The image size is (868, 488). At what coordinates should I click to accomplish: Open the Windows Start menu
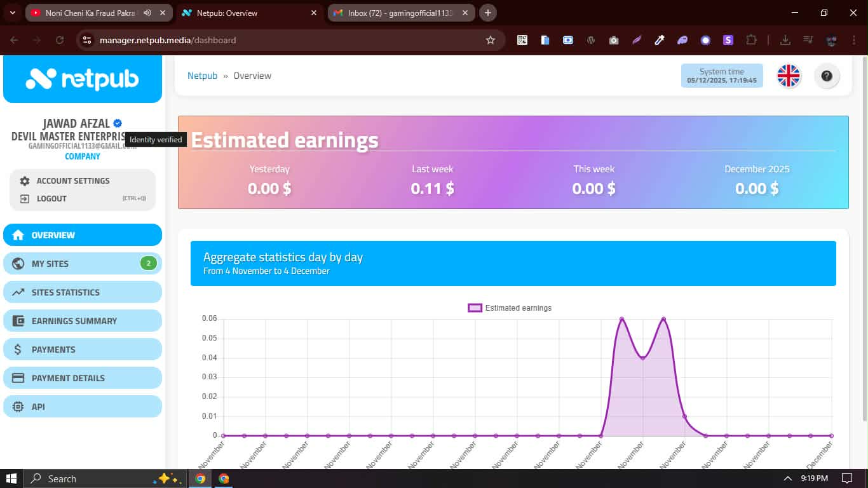11,478
